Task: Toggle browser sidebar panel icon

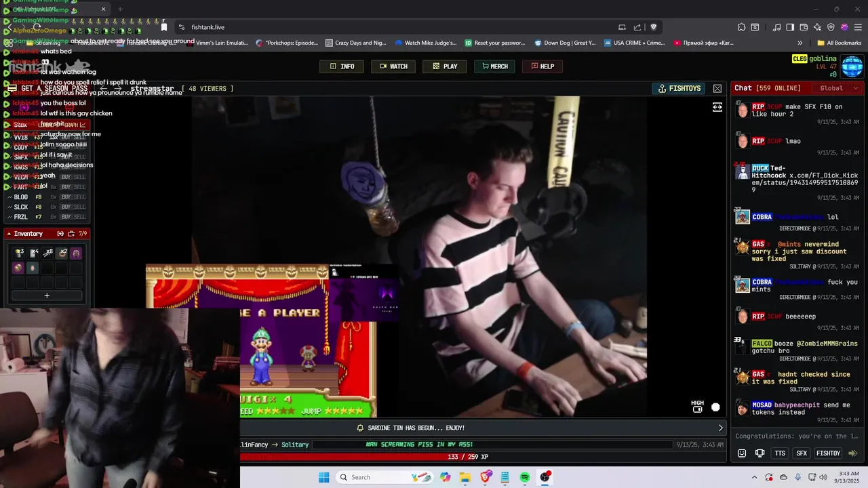Action: pyautogui.click(x=790, y=27)
